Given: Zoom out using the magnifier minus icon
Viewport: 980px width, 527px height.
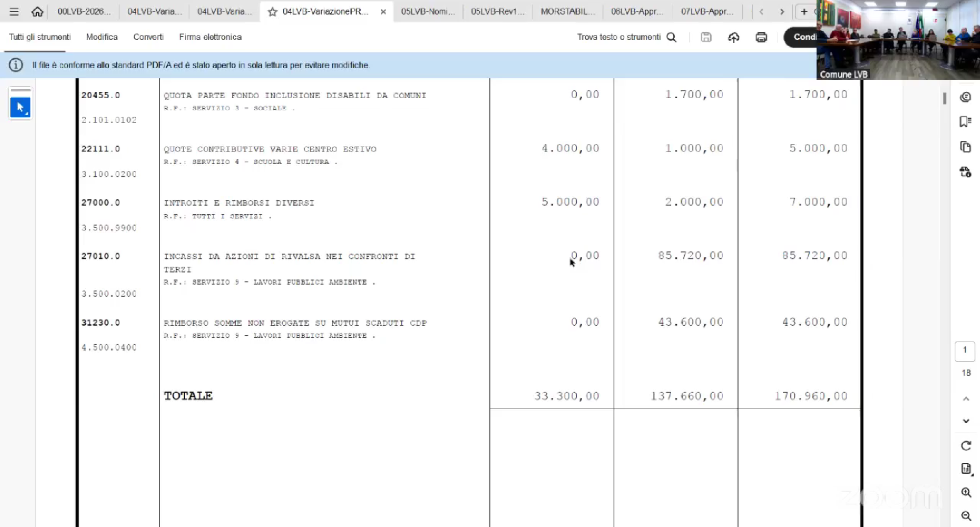Looking at the screenshot, I should coord(966,516).
